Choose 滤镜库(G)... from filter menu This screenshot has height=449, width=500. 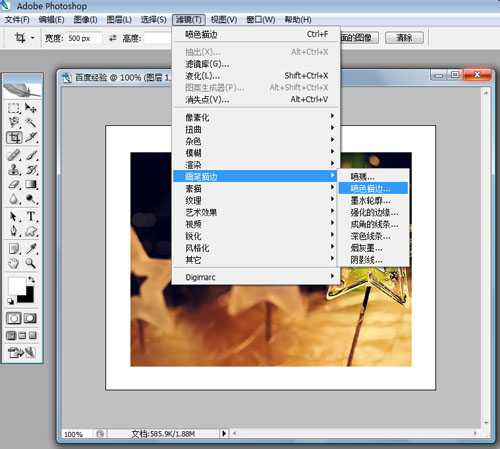click(256, 64)
